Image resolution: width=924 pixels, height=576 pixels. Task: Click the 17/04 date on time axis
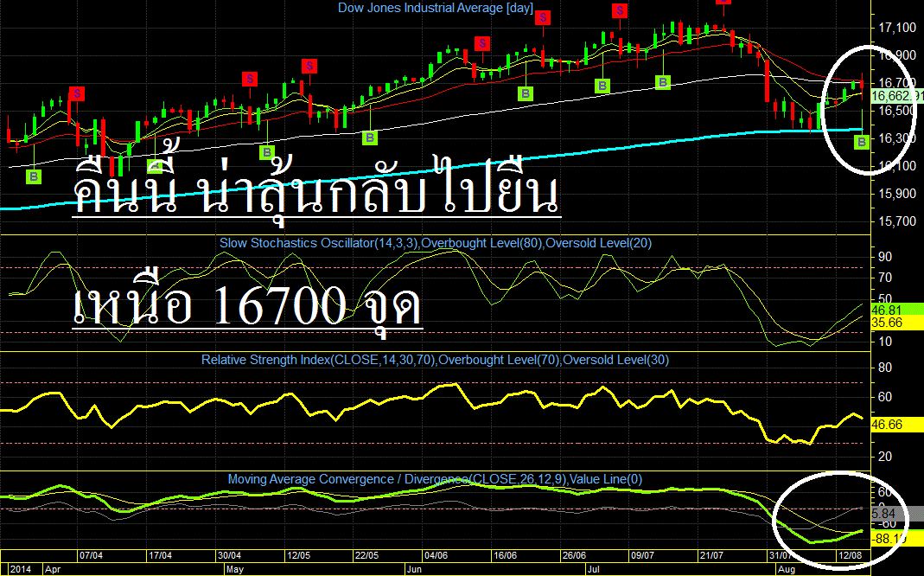coord(160,555)
